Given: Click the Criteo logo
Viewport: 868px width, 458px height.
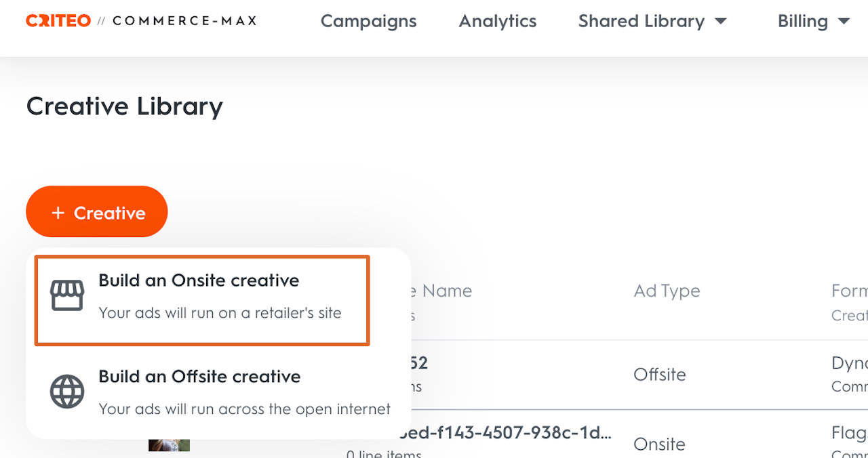Looking at the screenshot, I should [x=58, y=21].
